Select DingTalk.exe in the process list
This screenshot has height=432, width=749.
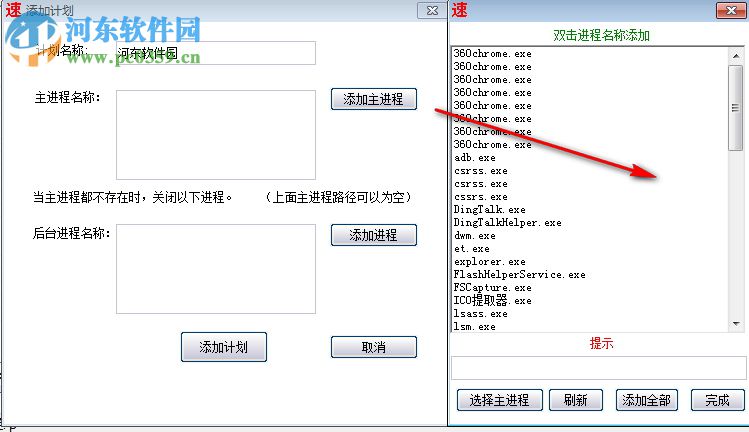[490, 210]
